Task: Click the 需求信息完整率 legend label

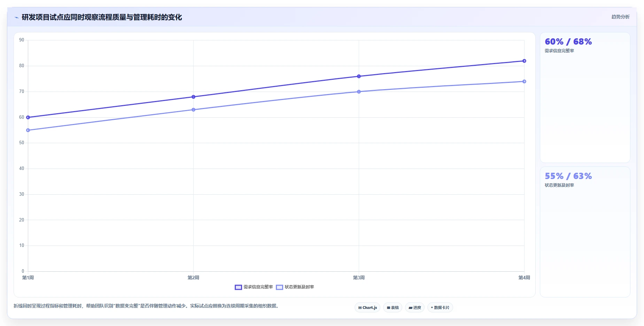Action: tap(258, 287)
